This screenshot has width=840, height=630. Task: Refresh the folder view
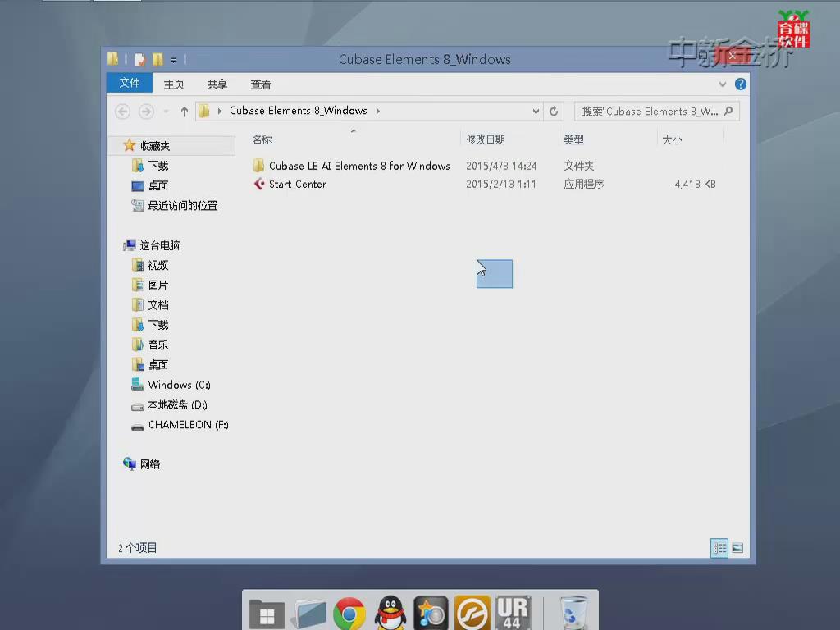point(554,112)
